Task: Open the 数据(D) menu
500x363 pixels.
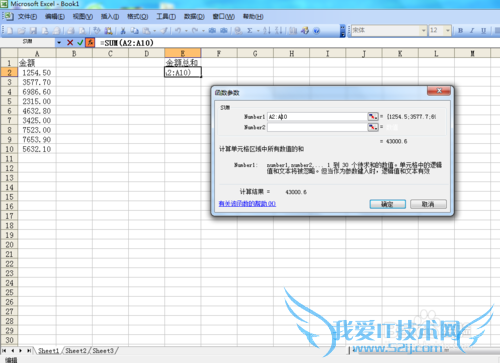Action: (x=194, y=16)
